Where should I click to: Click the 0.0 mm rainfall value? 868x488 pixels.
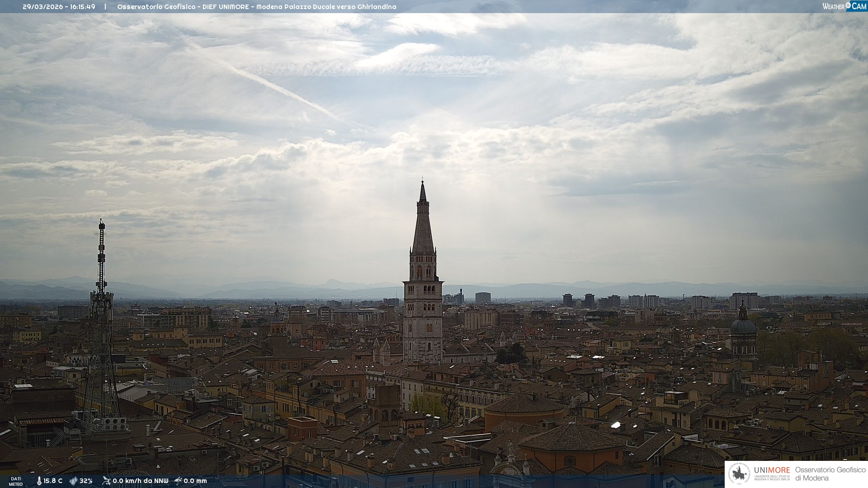point(195,481)
